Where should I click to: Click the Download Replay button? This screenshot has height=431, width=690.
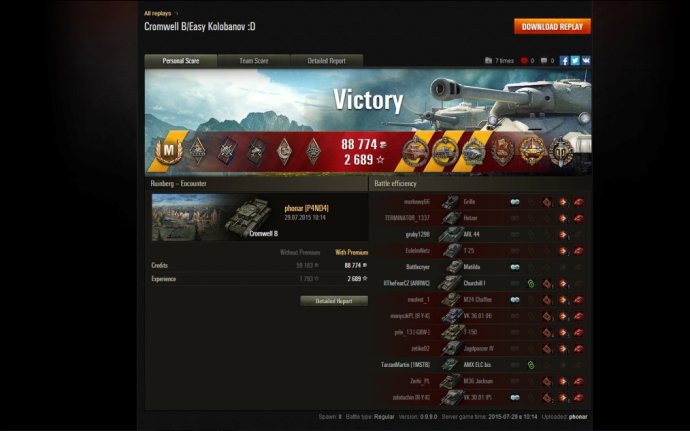pyautogui.click(x=552, y=26)
